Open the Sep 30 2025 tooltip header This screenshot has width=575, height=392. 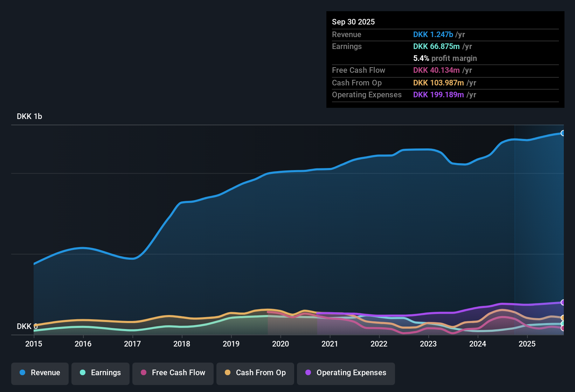[x=353, y=22]
